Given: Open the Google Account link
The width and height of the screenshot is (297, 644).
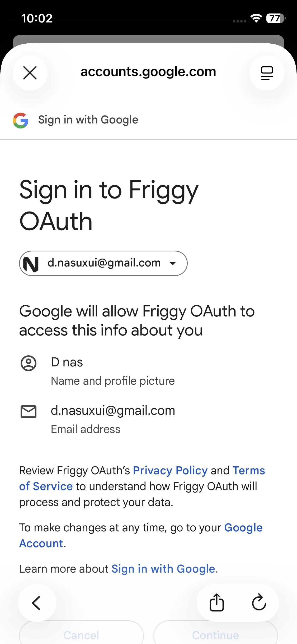Looking at the screenshot, I should point(243,528).
